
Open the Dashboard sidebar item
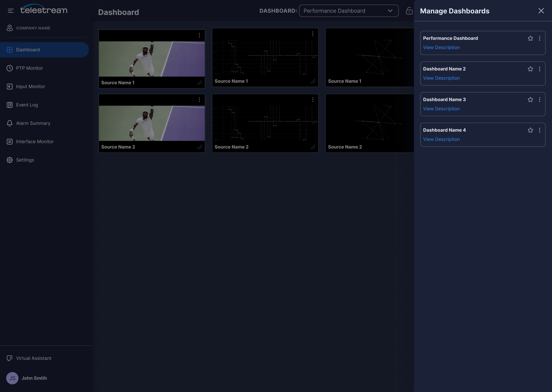(44, 50)
